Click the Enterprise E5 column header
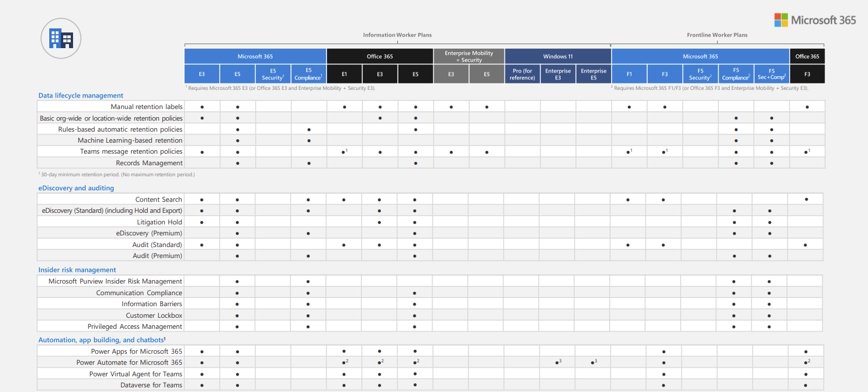 point(594,74)
